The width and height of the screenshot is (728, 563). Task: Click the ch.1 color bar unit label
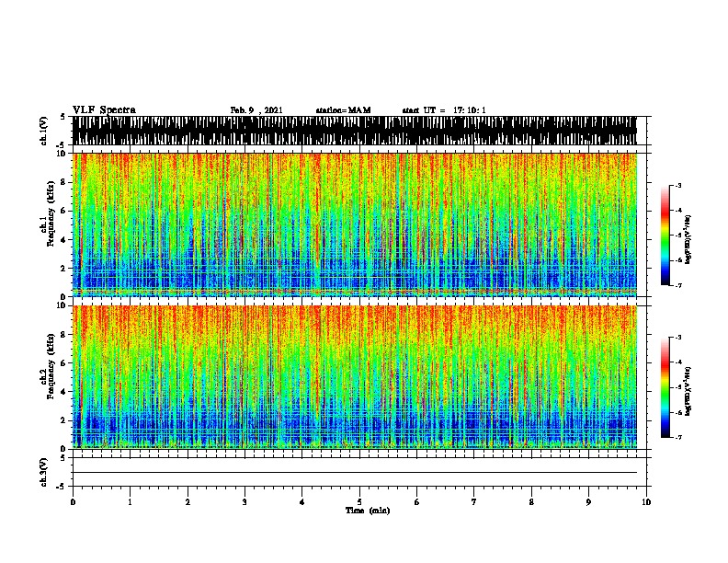tap(688, 239)
